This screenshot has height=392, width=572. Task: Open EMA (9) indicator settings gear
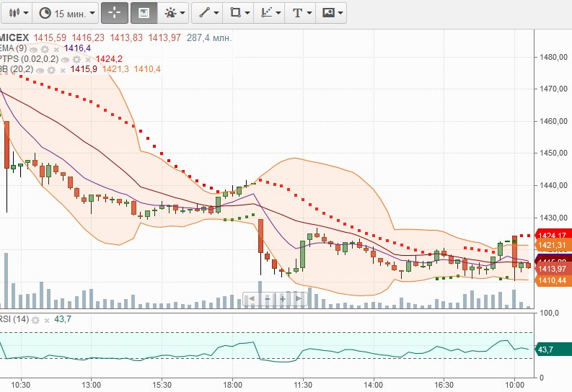coord(43,48)
